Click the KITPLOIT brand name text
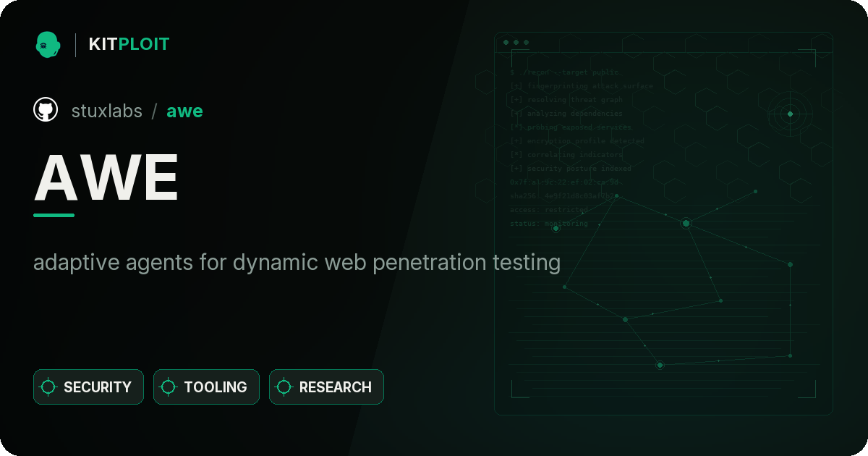Viewport: 868px width, 456px height. (x=129, y=44)
